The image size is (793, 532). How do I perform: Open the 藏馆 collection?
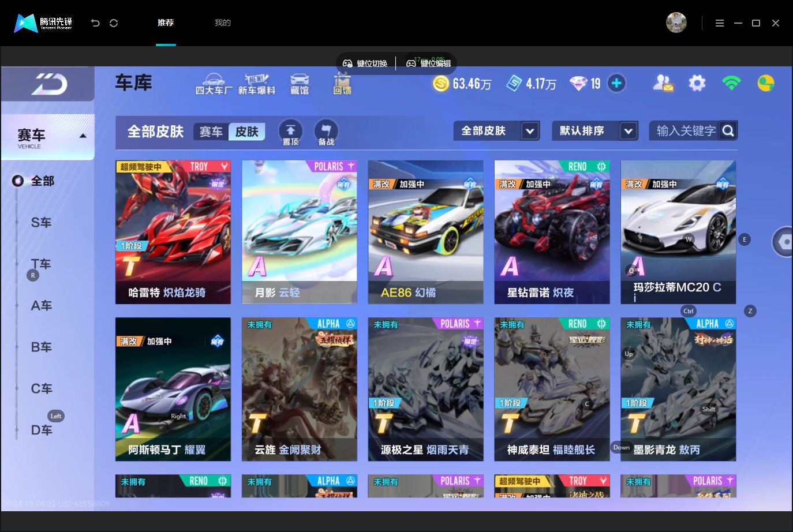(300, 84)
